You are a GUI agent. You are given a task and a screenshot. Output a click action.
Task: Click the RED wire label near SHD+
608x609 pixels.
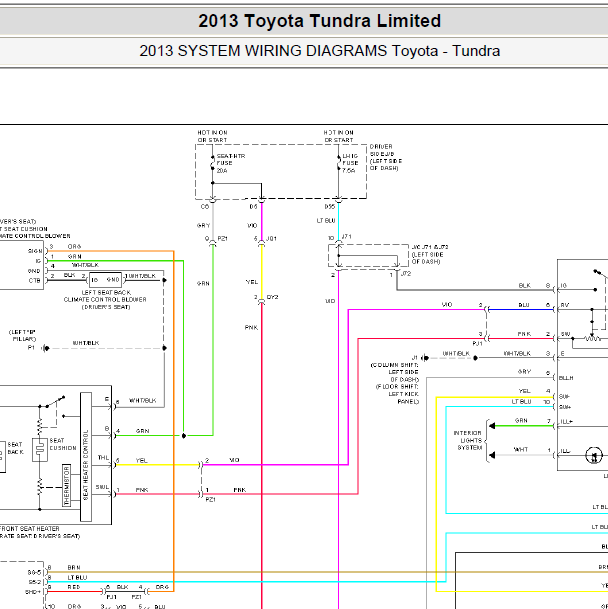pos(74,587)
